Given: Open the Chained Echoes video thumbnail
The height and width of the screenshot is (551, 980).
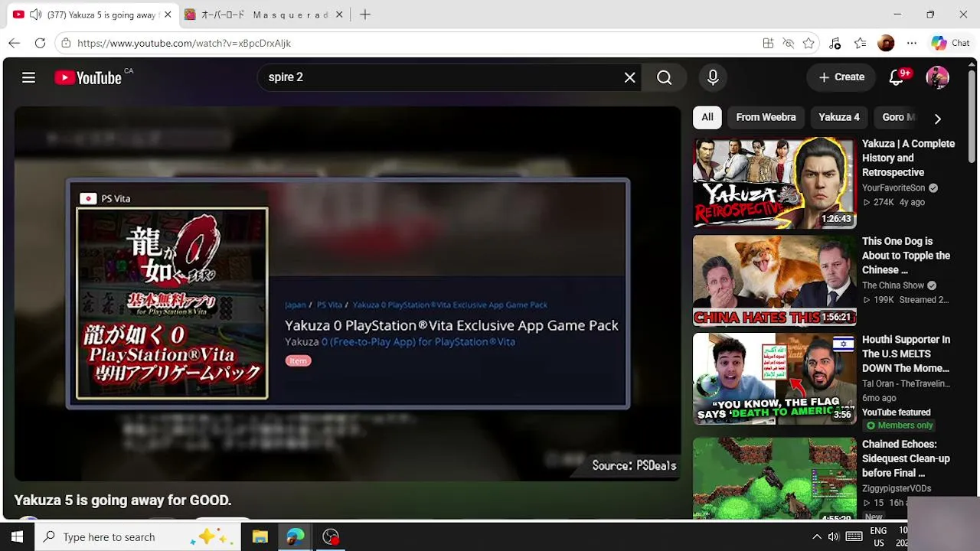Looking at the screenshot, I should click(774, 479).
